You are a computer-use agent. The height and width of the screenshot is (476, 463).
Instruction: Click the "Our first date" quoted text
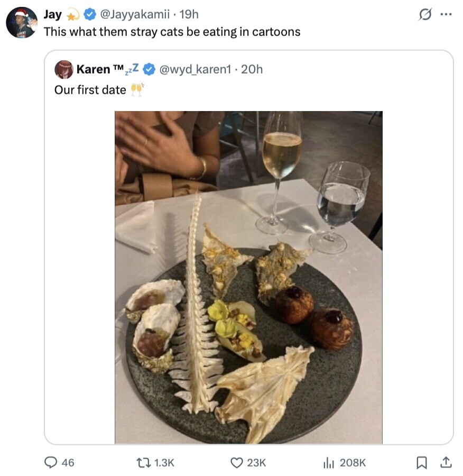pyautogui.click(x=90, y=90)
